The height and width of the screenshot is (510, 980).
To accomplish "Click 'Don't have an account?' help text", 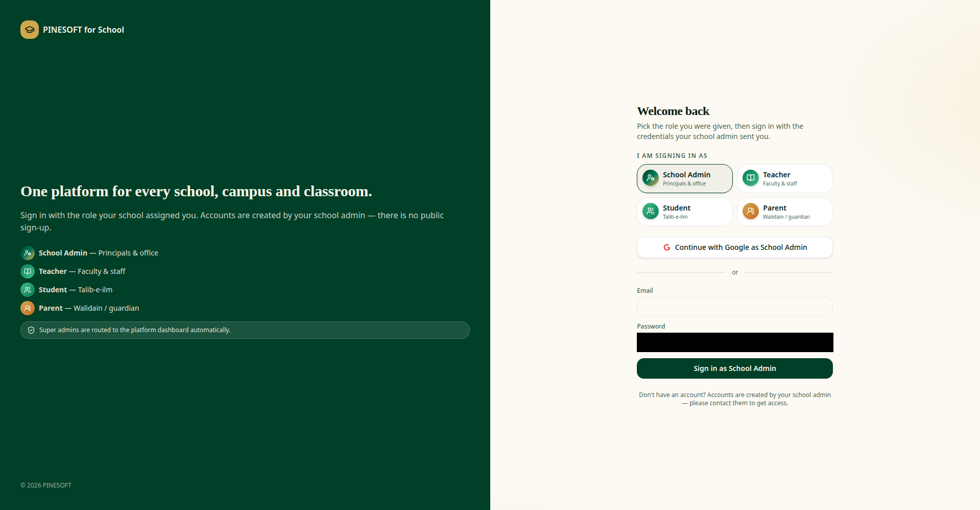I will (735, 399).
